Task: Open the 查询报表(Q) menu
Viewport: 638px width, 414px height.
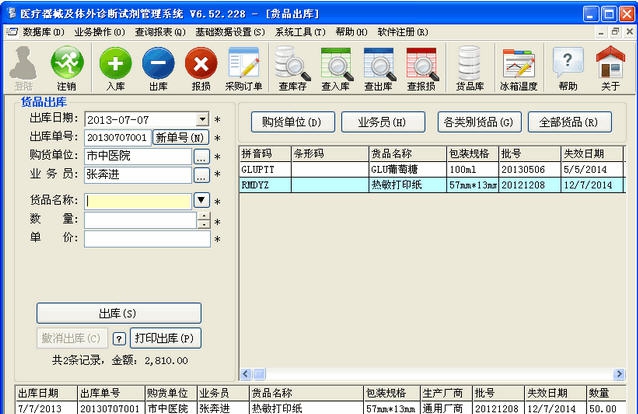Action: click(160, 32)
